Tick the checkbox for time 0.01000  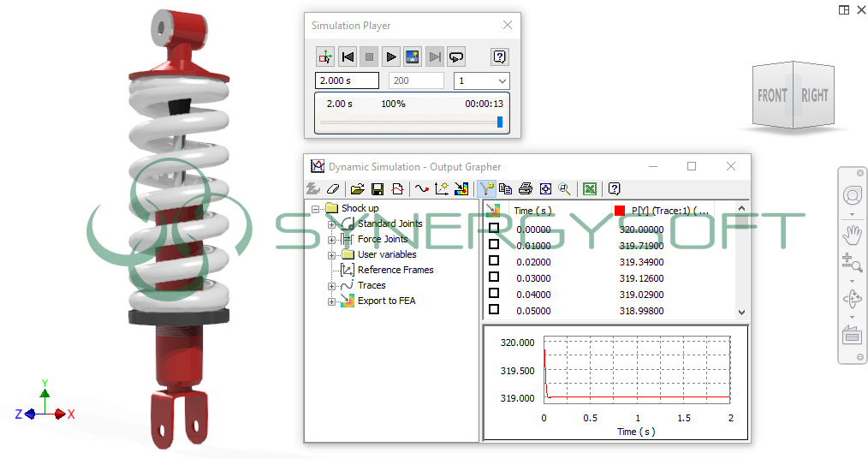(494, 244)
